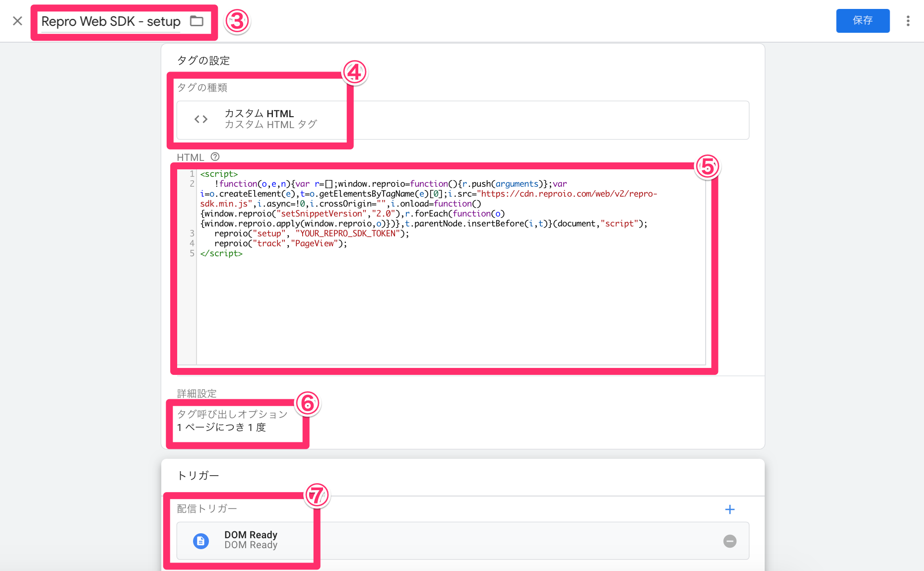Screen dimensions: 924x571
Task: Click the opening <script> line in editor
Action: pyautogui.click(x=219, y=174)
